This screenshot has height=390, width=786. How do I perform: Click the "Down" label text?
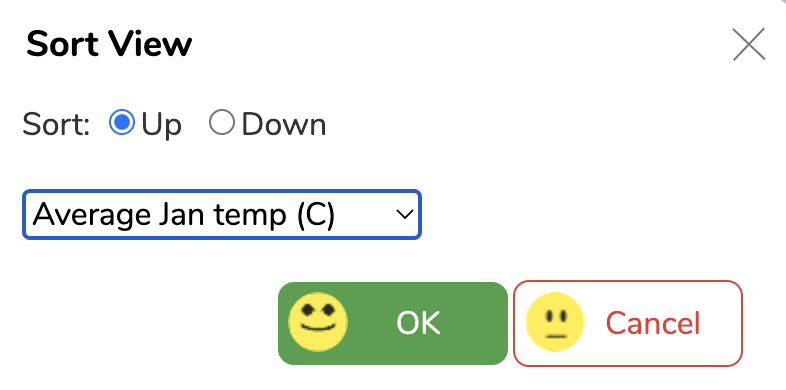coord(284,124)
